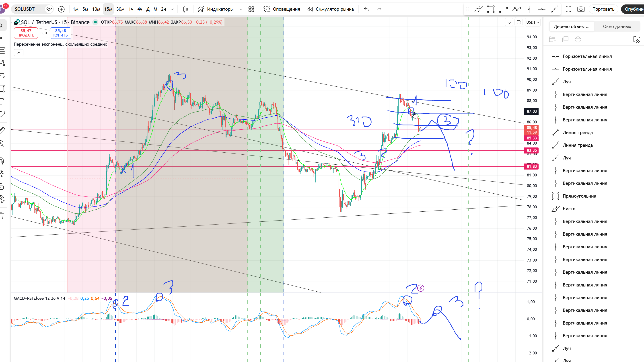Click the Торговать button
The image size is (644, 362).
click(x=603, y=9)
